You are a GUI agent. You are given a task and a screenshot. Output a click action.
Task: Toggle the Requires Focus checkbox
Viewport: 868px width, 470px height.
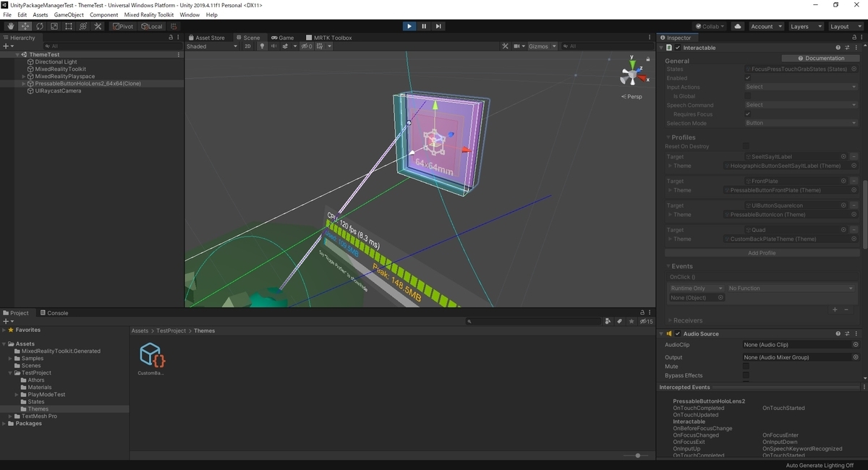click(x=747, y=114)
